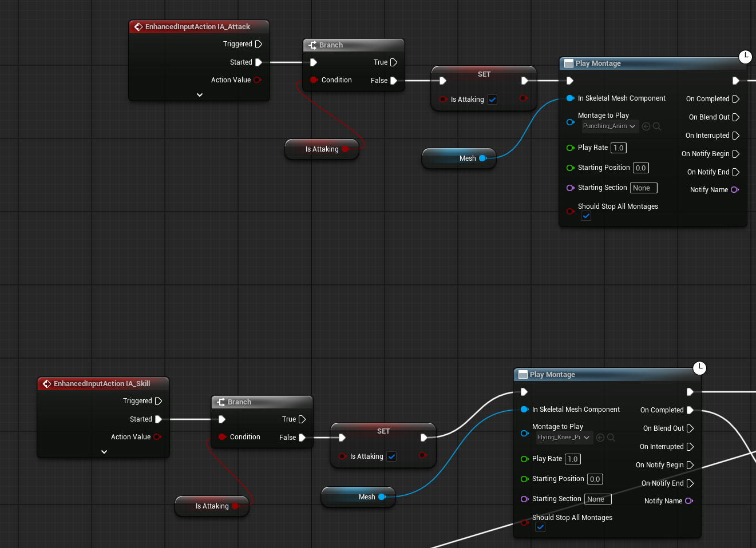Click True output pin of lower Branch
The image size is (756, 548).
[302, 419]
